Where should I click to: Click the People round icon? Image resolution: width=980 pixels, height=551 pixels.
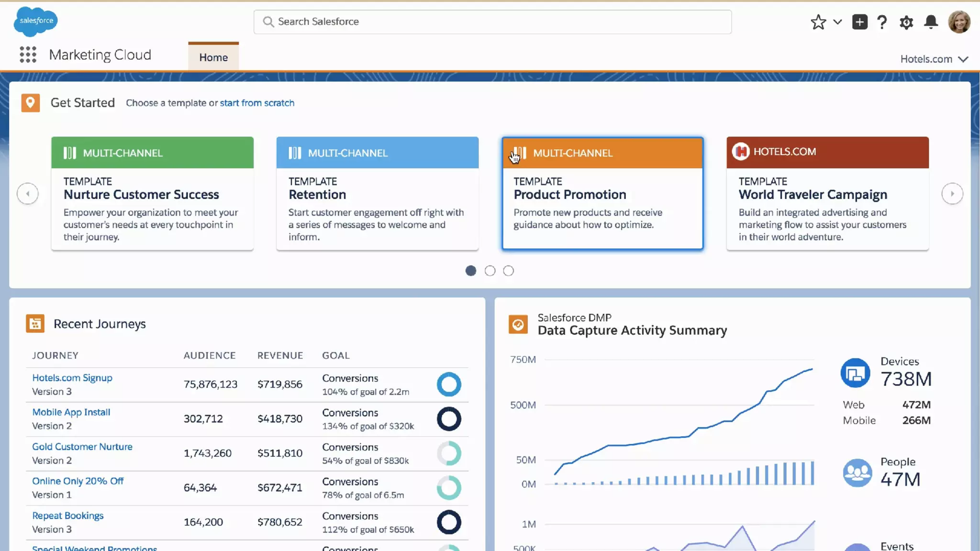pyautogui.click(x=857, y=473)
